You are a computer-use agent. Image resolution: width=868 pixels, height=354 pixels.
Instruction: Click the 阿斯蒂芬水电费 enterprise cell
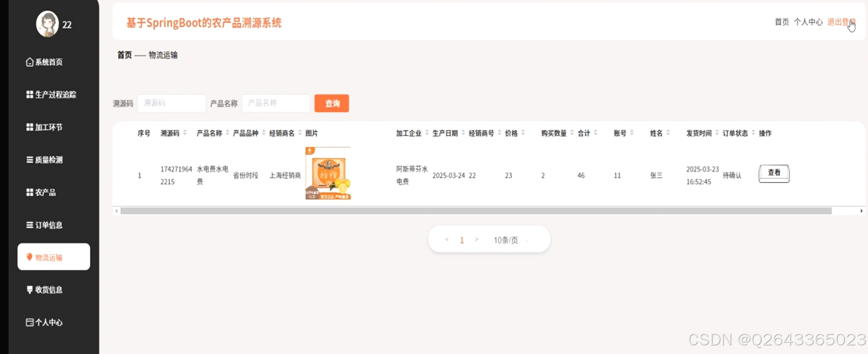click(412, 175)
